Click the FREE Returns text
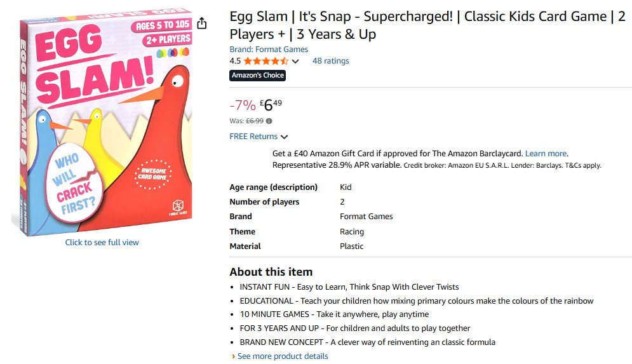Viewport: 632px width, 364px height. 253,136
